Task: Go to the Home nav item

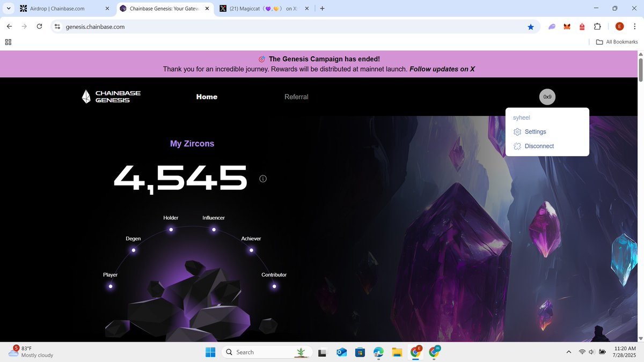Action: (x=207, y=97)
